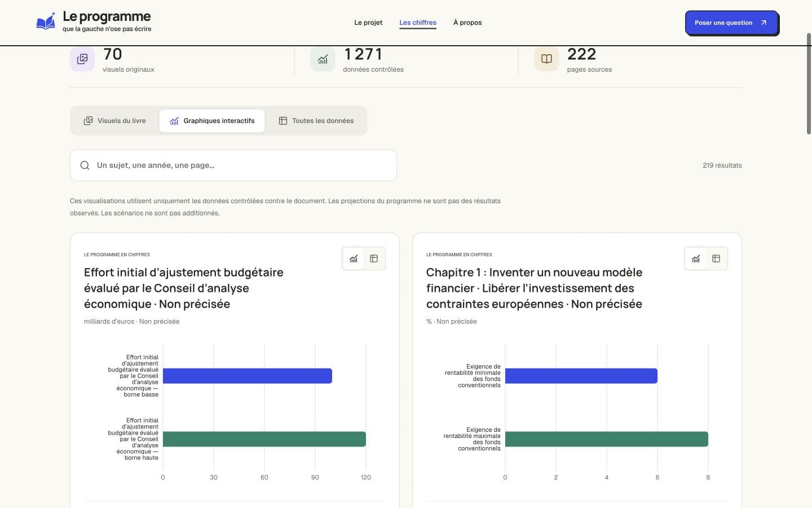Click the site tagline under Le programme

pyautogui.click(x=107, y=29)
